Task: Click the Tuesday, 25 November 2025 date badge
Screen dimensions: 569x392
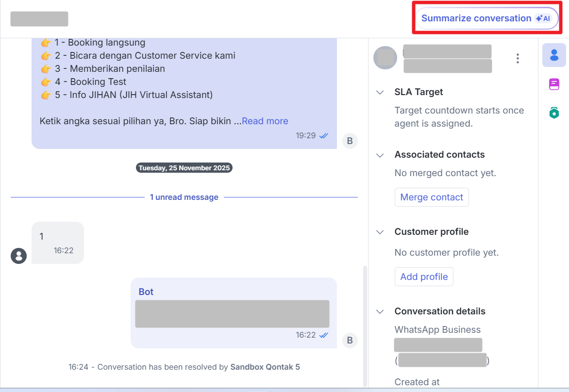Action: (184, 168)
